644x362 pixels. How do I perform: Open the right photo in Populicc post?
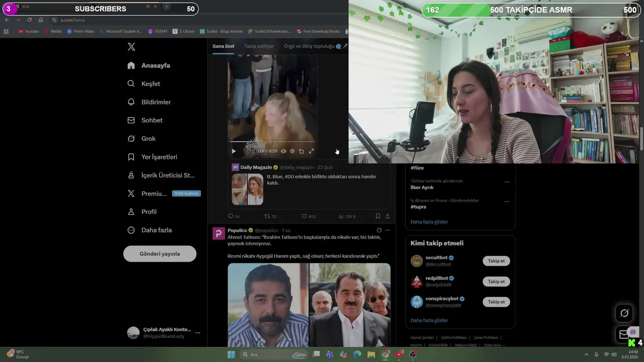pos(350,305)
